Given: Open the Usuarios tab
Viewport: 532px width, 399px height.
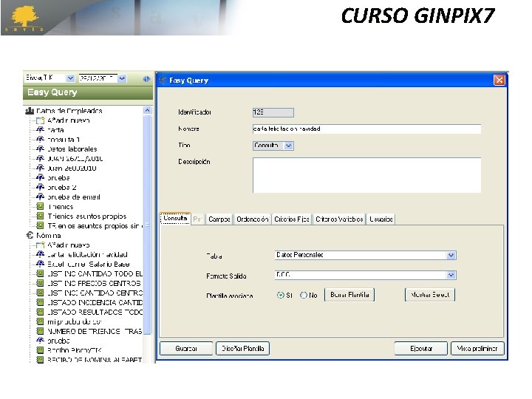Looking at the screenshot, I should 381,219.
